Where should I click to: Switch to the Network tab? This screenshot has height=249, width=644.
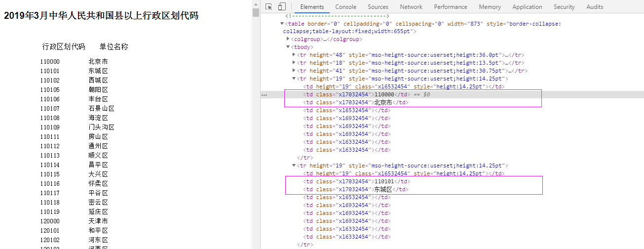tap(411, 7)
